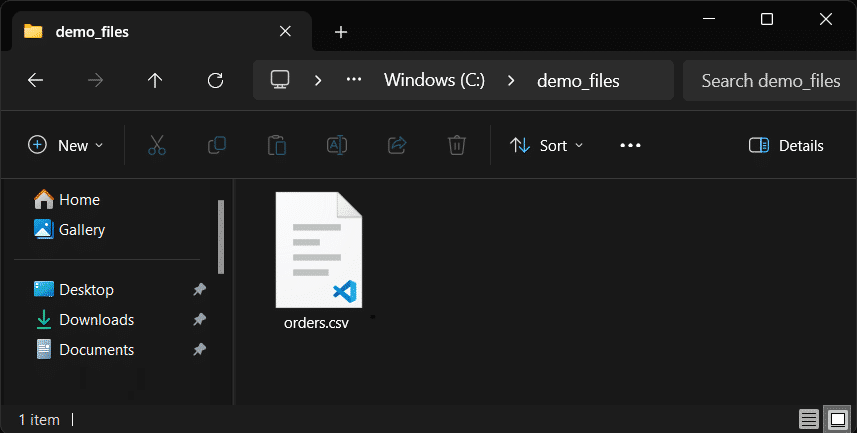Refresh the folder with the reload icon
Image resolution: width=857 pixels, height=433 pixels.
(x=215, y=80)
